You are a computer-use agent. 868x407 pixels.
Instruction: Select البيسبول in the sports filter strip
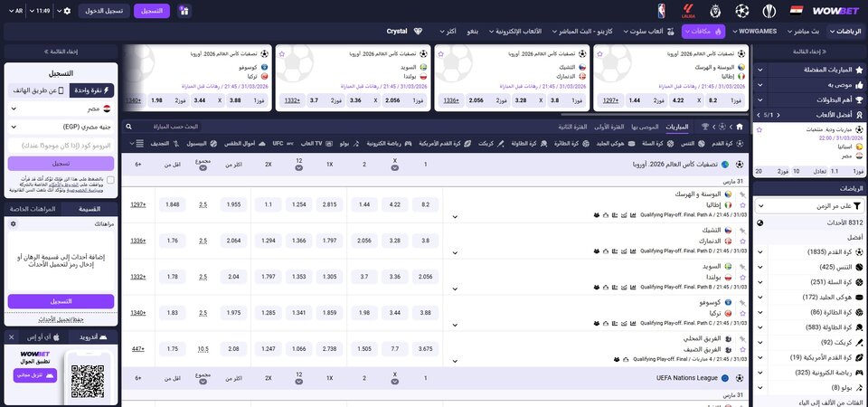coord(201,144)
